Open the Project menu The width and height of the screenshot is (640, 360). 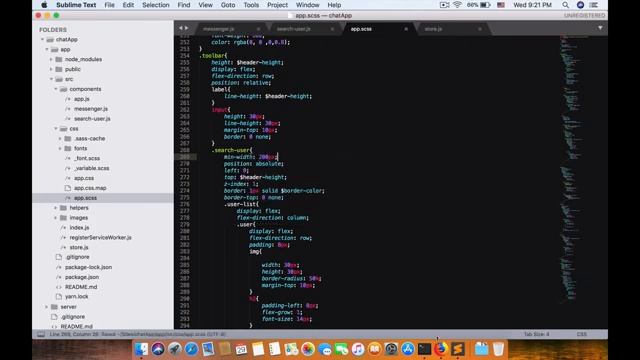(x=277, y=5)
